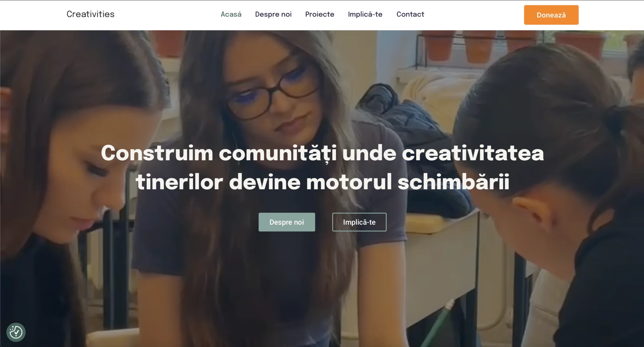Click the cream blanket behind the jacket
The width and height of the screenshot is (644, 347).
428,88
